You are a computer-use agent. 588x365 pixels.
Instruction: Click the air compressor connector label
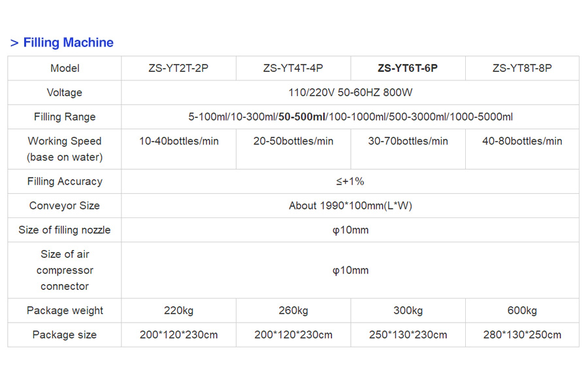click(65, 270)
